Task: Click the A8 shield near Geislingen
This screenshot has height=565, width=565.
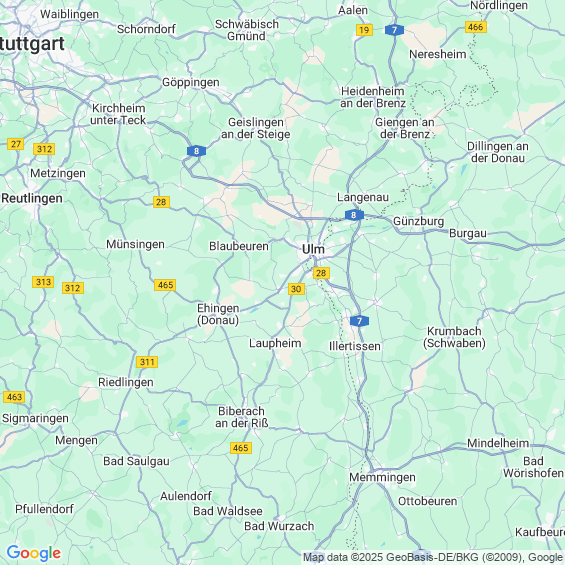Action: point(196,151)
